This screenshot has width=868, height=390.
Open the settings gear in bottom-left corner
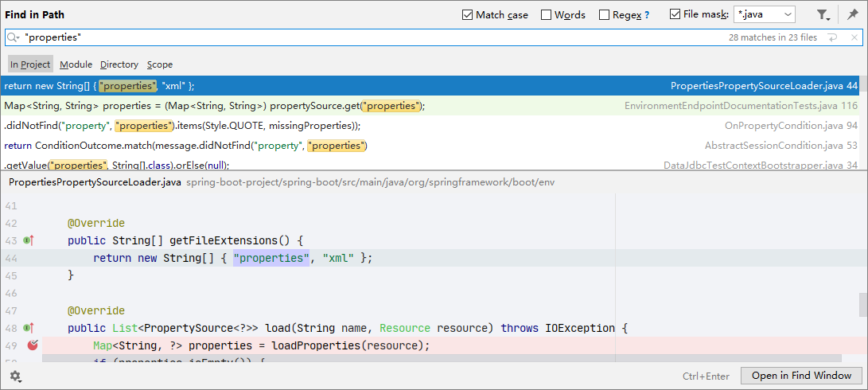pos(15,376)
